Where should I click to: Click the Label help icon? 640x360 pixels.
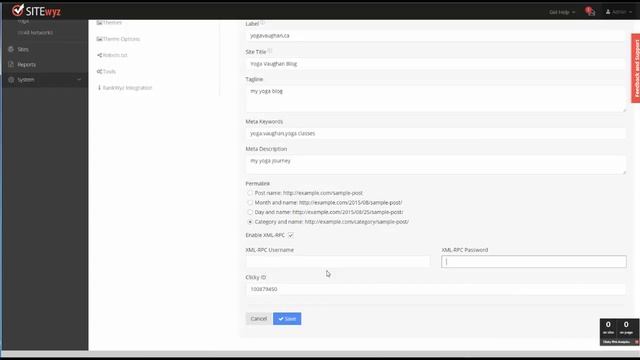tap(262, 24)
